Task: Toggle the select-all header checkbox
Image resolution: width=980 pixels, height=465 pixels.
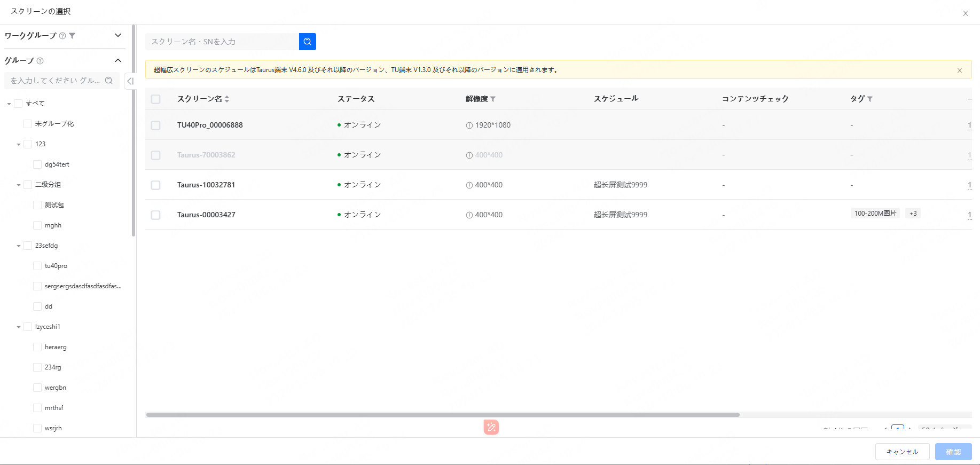Action: (x=155, y=99)
